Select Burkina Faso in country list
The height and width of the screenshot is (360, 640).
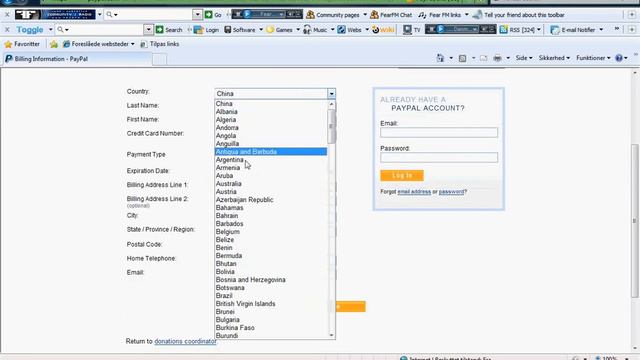point(271,328)
